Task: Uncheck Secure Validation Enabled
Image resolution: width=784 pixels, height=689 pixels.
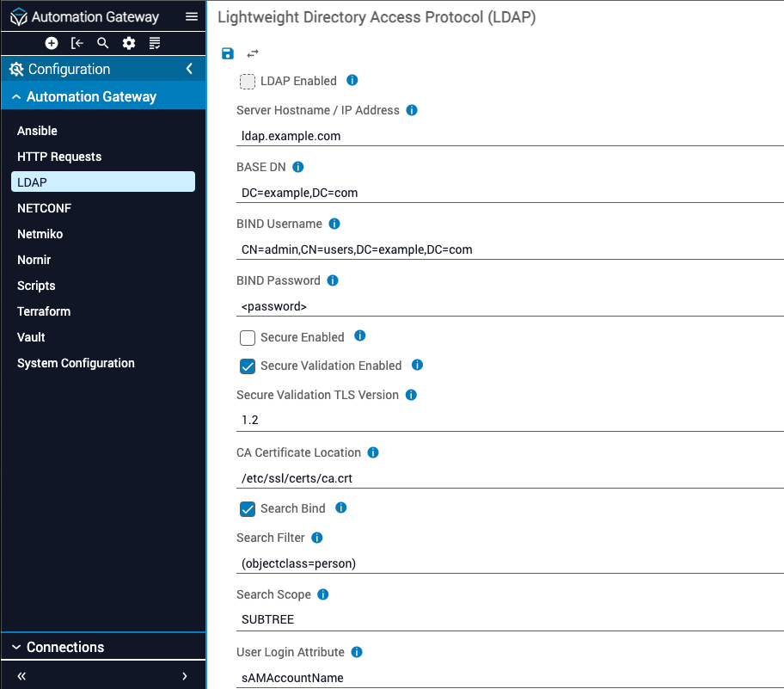Action: tap(248, 366)
